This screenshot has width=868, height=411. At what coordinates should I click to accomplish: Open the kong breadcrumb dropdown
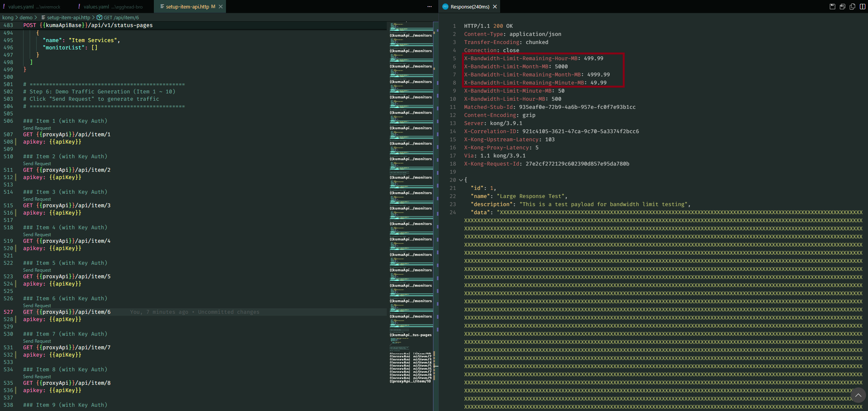point(8,17)
